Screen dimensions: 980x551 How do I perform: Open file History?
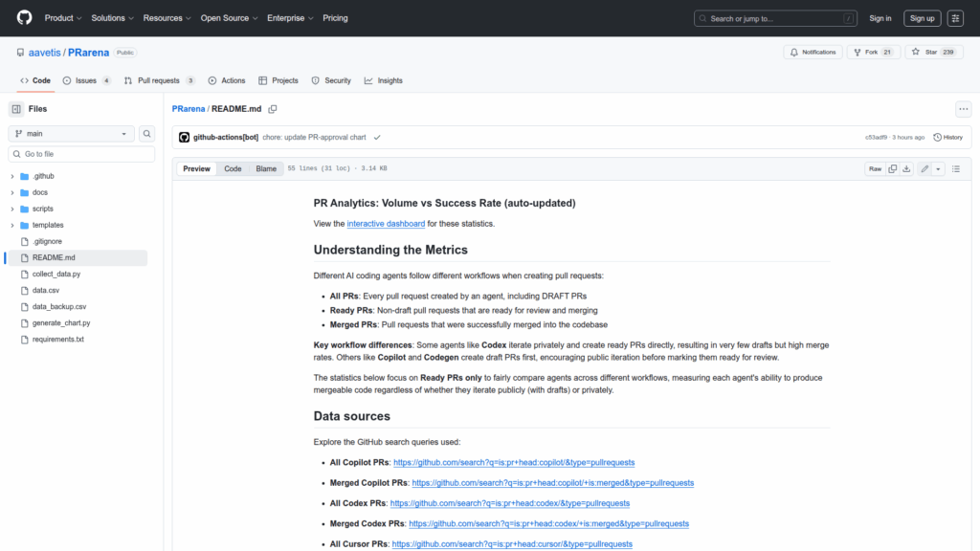[x=948, y=138]
